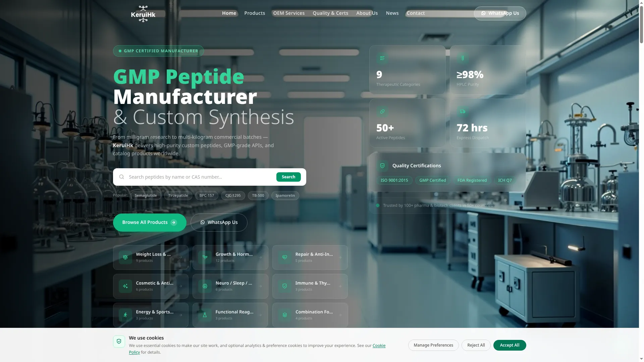Click the arrow on the Functional Reag card
The image size is (644, 362).
(x=260, y=315)
